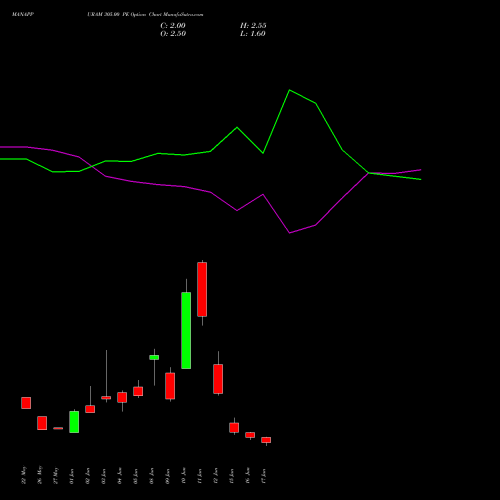Screen dimensions: 500x500
Task: Click the 'O: 2.50' open value
Action: [173, 34]
